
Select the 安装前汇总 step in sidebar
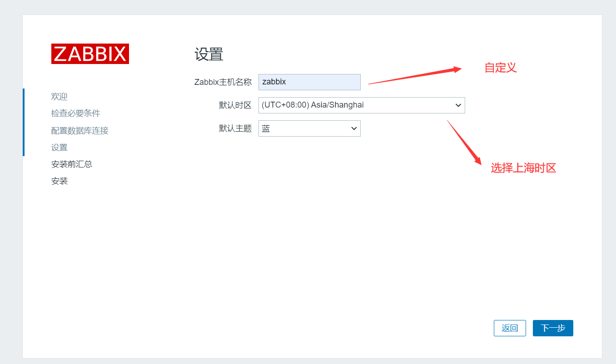pyautogui.click(x=72, y=164)
